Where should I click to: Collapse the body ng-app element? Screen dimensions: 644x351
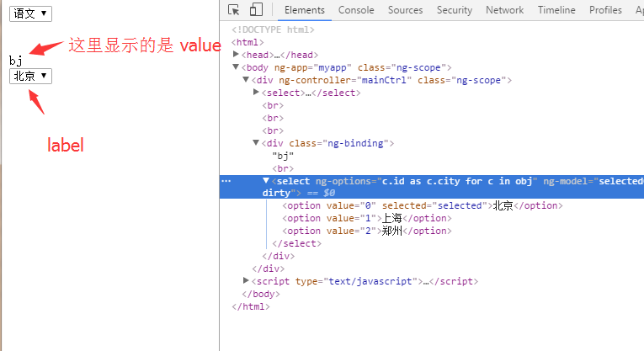tap(237, 67)
